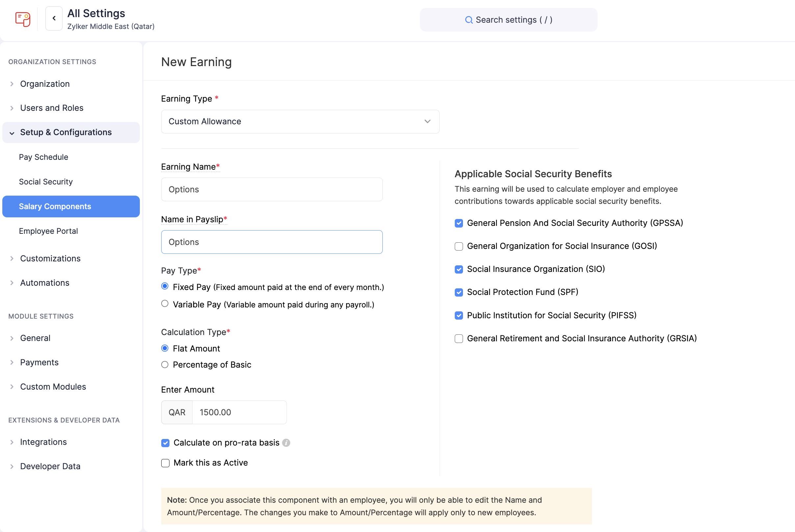Enable Mark this as Active checkbox
Viewport: 795px width, 532px height.
(165, 463)
